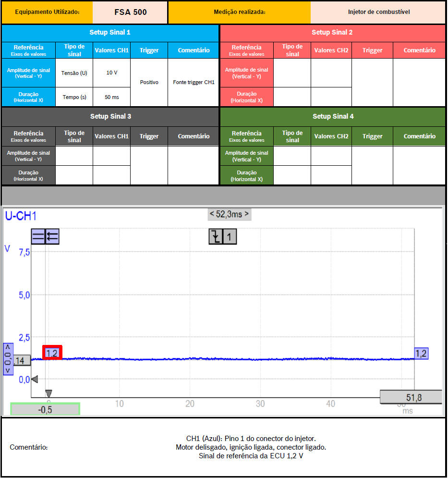Select the Setup Sinal 2 header
Screen dimensions: 448x478
[x=332, y=33]
